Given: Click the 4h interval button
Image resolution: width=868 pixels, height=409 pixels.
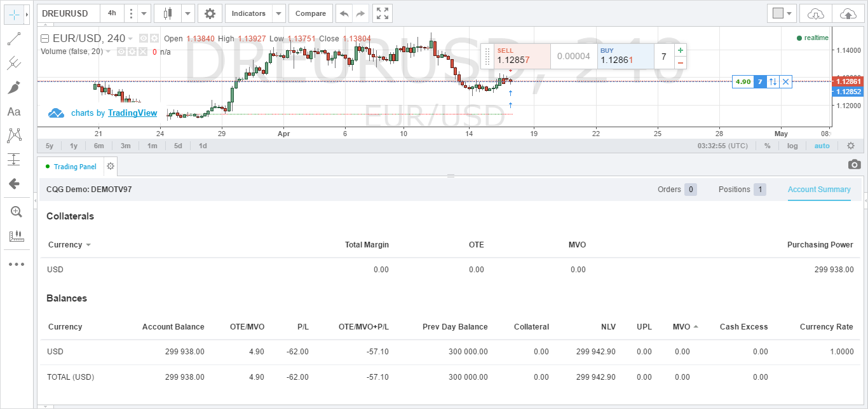Looking at the screenshot, I should (112, 13).
